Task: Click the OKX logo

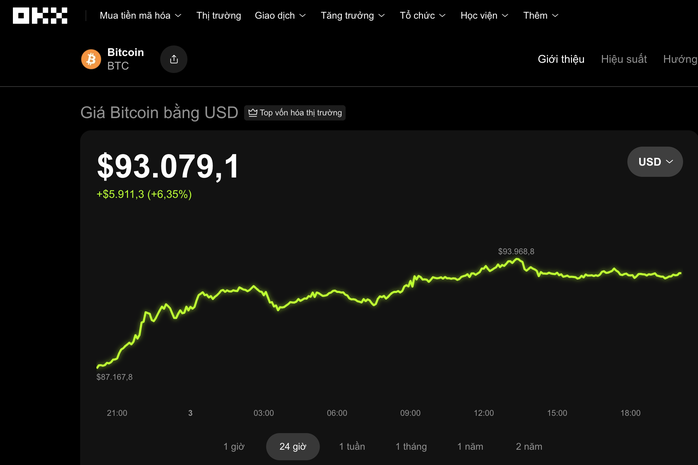Action: point(40,16)
